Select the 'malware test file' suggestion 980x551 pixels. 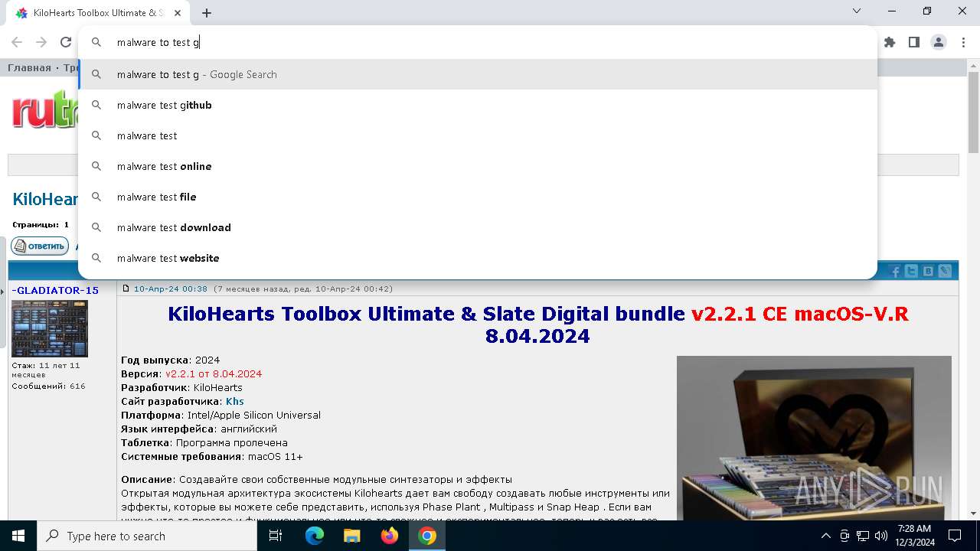click(478, 197)
